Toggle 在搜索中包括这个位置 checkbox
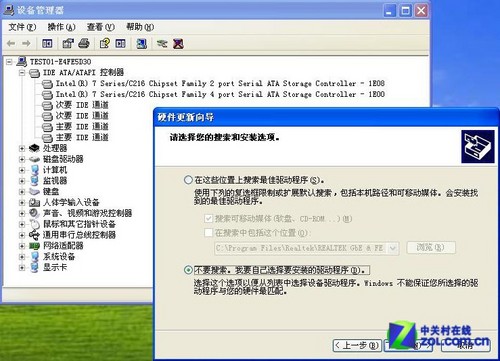500x361 pixels. 209,232
